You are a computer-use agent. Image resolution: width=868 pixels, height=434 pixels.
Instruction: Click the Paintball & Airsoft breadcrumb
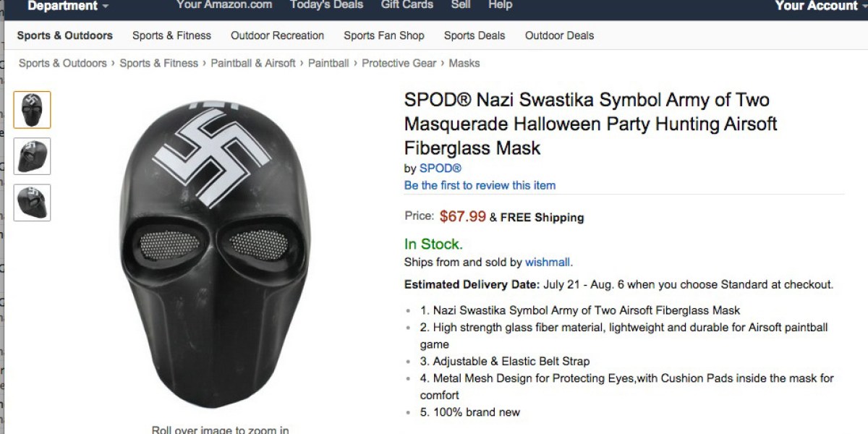253,63
